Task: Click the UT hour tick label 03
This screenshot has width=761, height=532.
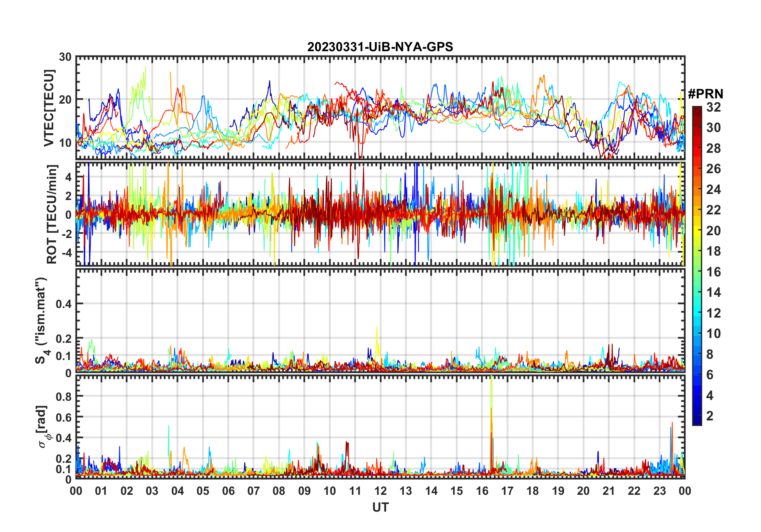Action: pyautogui.click(x=152, y=491)
